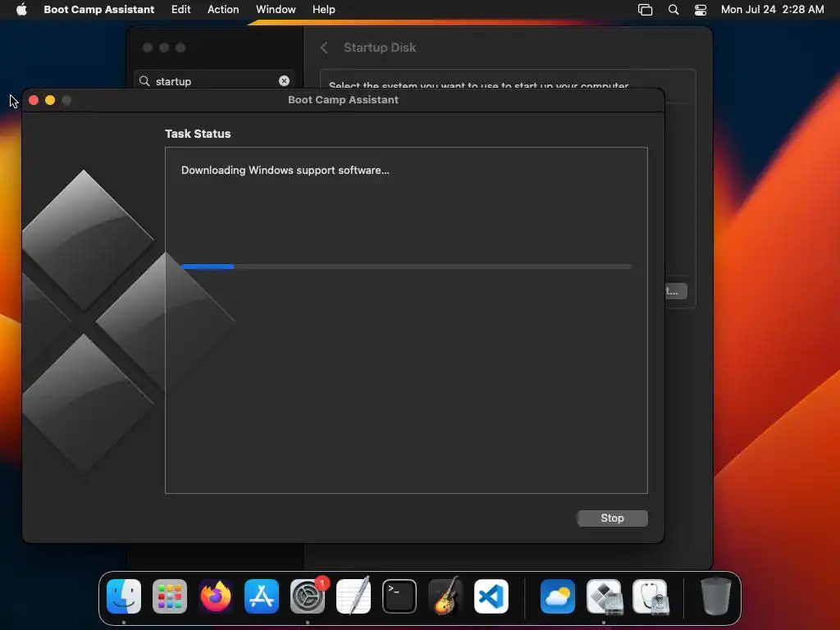This screenshot has width=840, height=630.
Task: Open the Edit menu
Action: point(180,9)
